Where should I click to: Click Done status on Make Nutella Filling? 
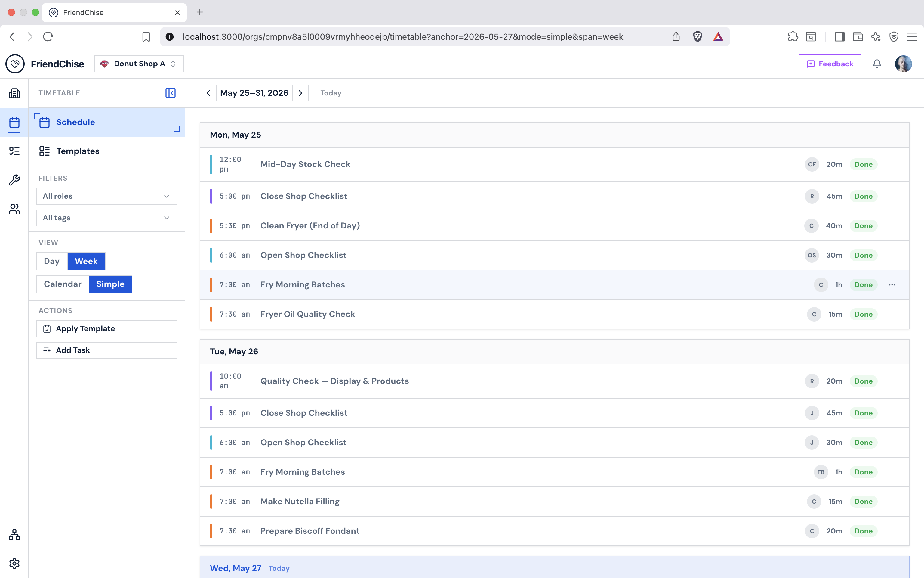click(863, 502)
